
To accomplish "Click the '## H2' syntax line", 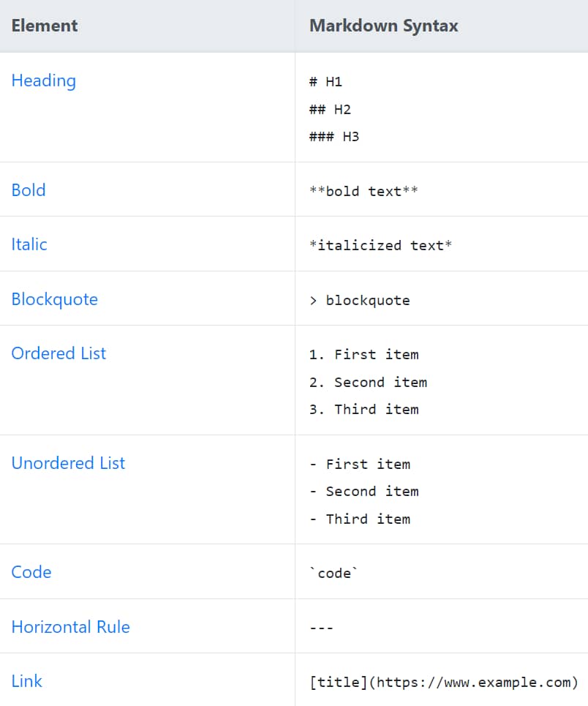I will (x=330, y=110).
